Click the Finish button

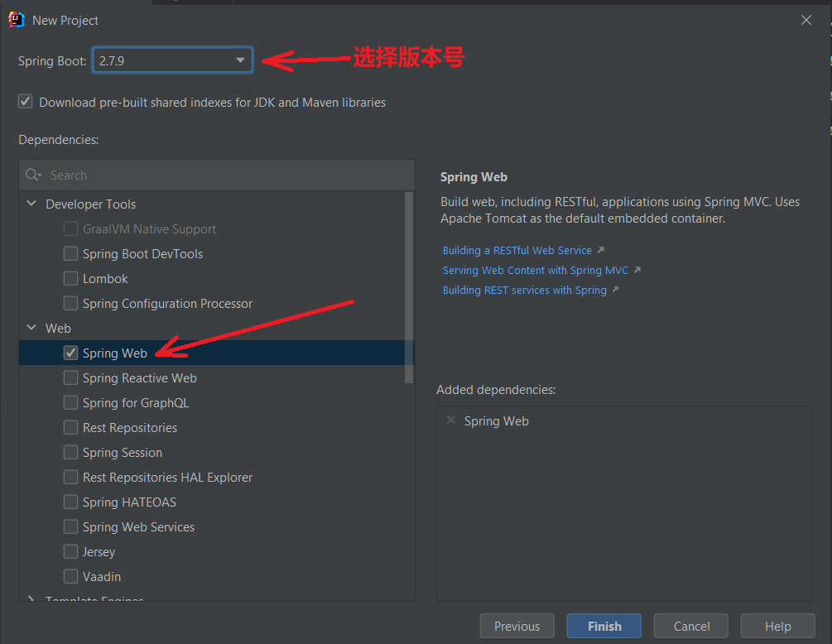[604, 626]
